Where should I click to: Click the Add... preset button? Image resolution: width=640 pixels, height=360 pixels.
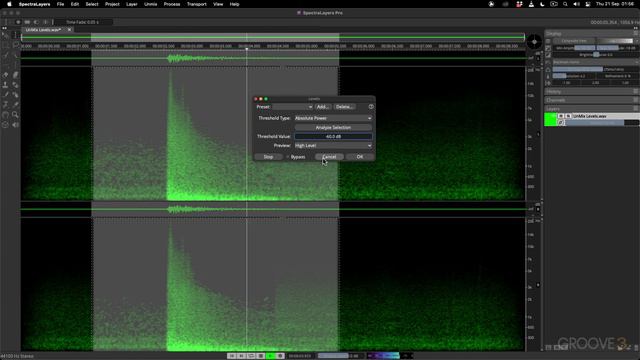[x=323, y=107]
